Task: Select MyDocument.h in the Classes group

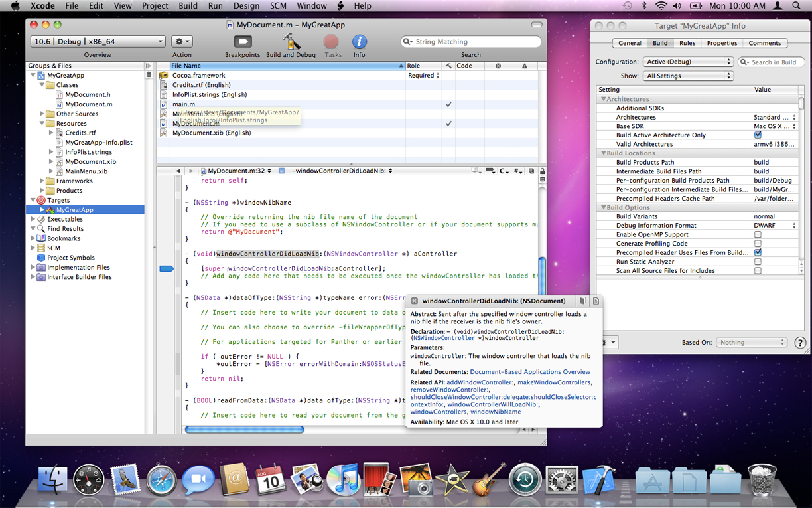Action: click(88, 94)
